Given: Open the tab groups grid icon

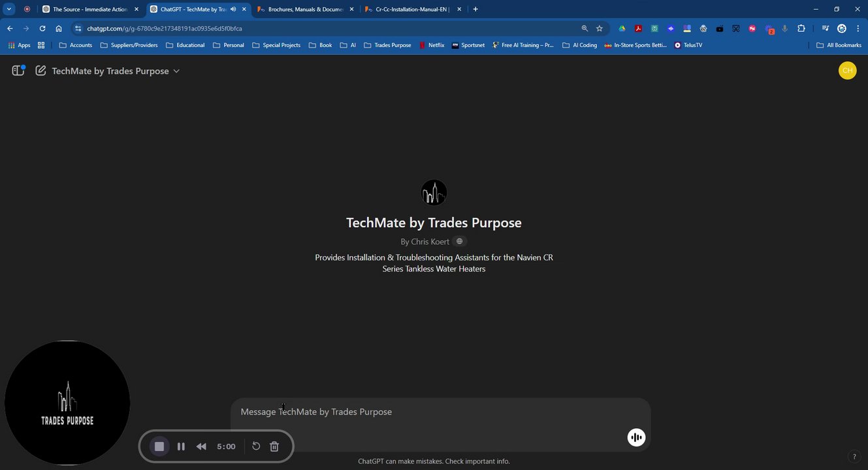Looking at the screenshot, I should click(41, 45).
